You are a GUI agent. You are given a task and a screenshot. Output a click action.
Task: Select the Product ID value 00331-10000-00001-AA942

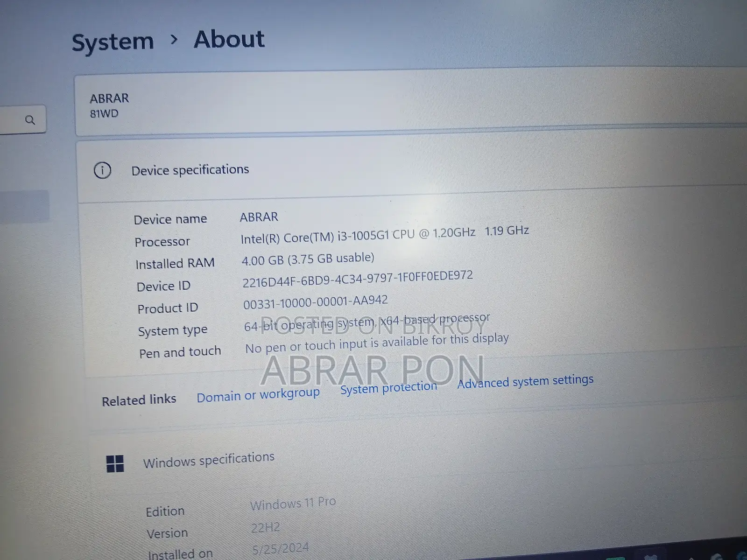tap(316, 302)
